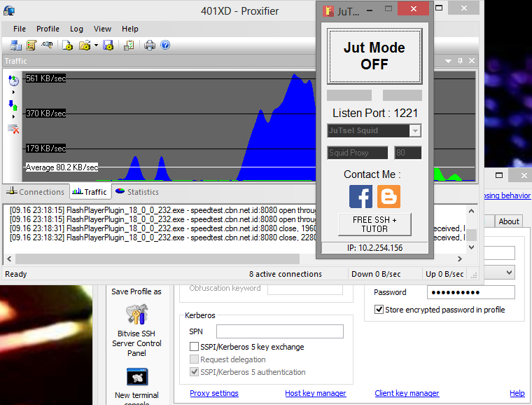532x405 pixels.
Task: Open the Log menu
Action: 76,29
